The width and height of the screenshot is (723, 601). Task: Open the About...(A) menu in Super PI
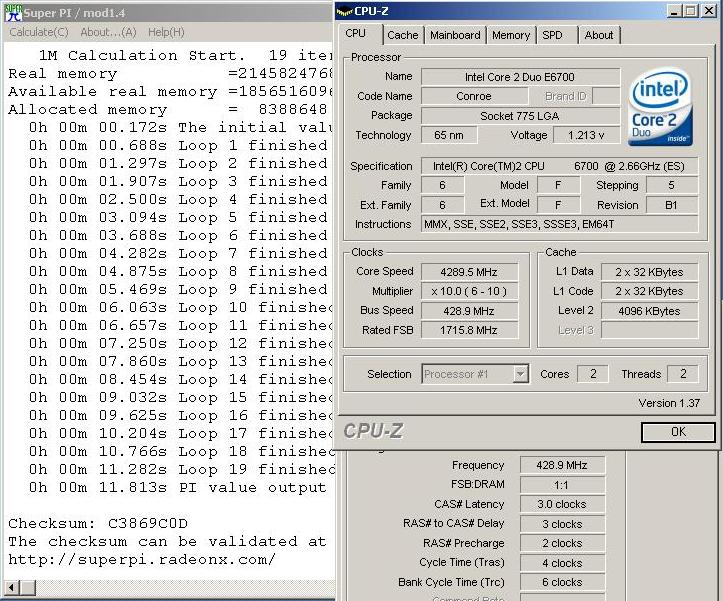[108, 32]
